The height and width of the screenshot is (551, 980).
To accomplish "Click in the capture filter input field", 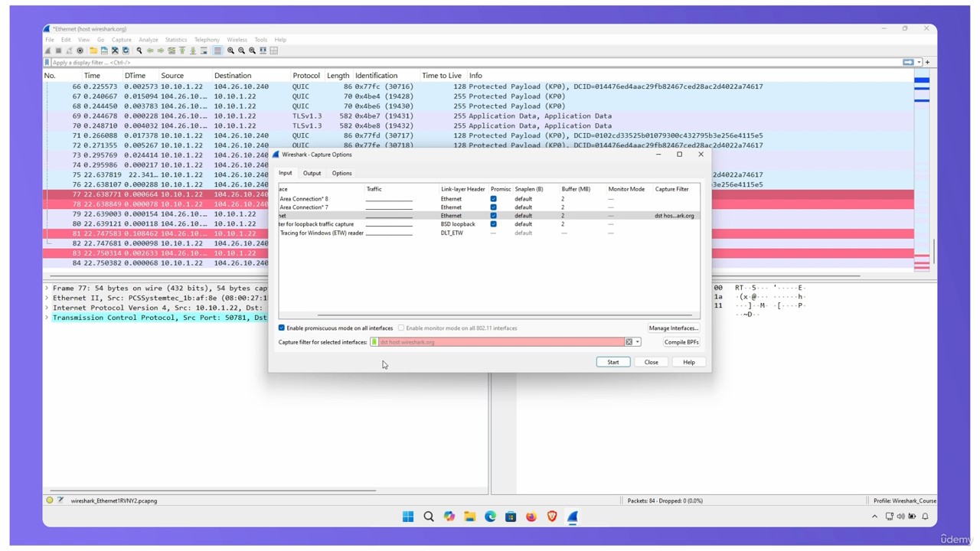I will 501,342.
